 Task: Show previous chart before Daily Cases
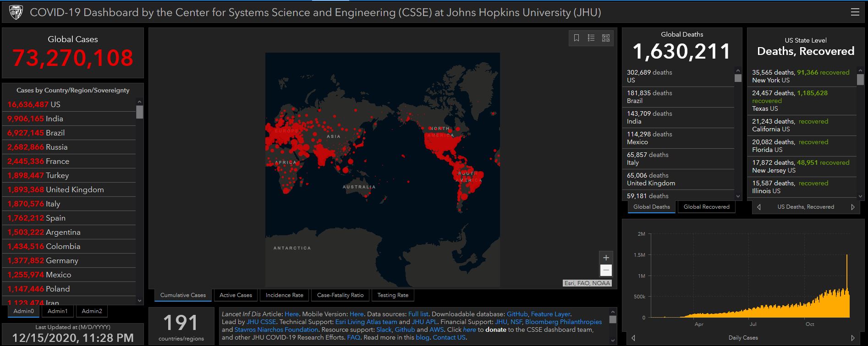(x=633, y=338)
